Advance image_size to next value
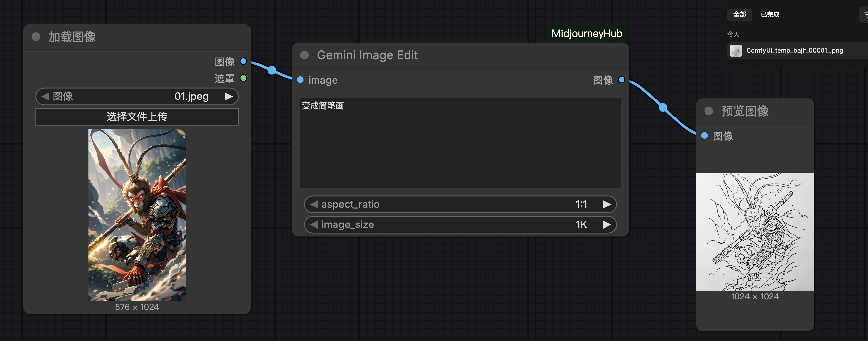The width and height of the screenshot is (868, 341). coord(606,225)
